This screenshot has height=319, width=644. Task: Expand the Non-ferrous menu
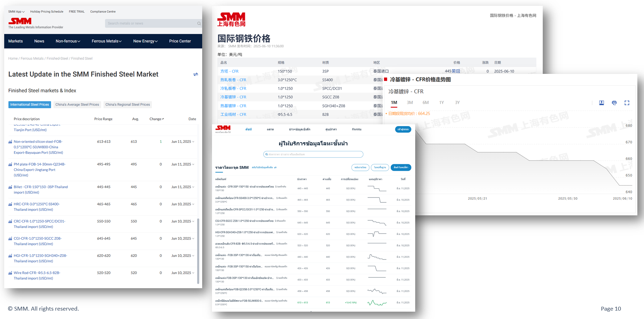pos(68,41)
